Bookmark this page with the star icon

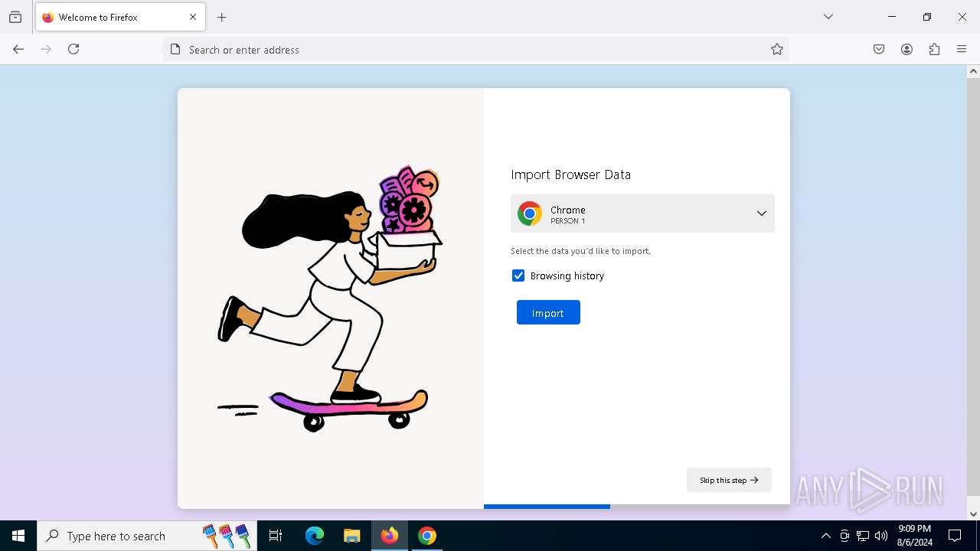[777, 49]
